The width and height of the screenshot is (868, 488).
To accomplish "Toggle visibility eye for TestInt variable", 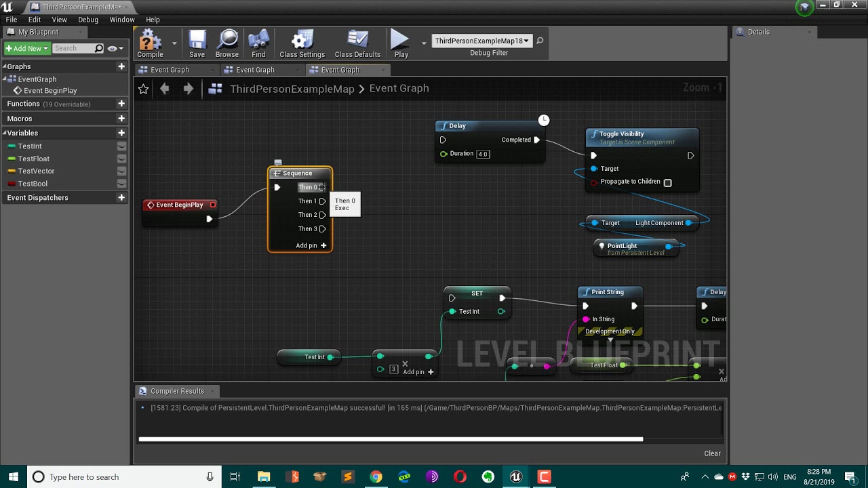I will coord(121,146).
